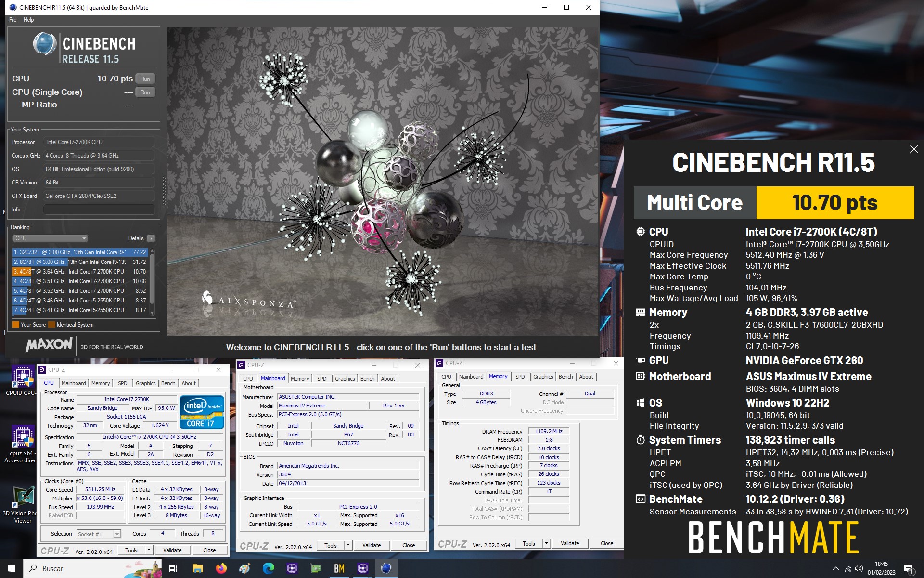Select ranking row 7 scoring 8.17
The height and width of the screenshot is (578, 924).
tap(80, 310)
